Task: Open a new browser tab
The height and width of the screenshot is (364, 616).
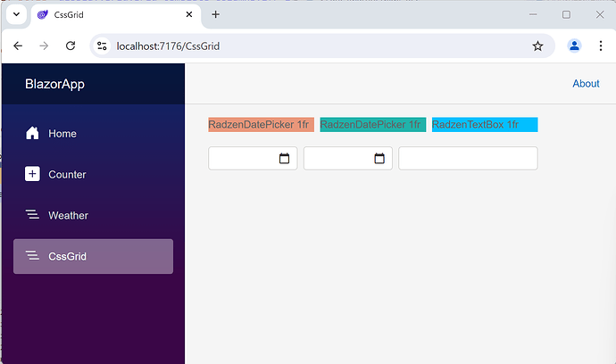Action: click(215, 15)
